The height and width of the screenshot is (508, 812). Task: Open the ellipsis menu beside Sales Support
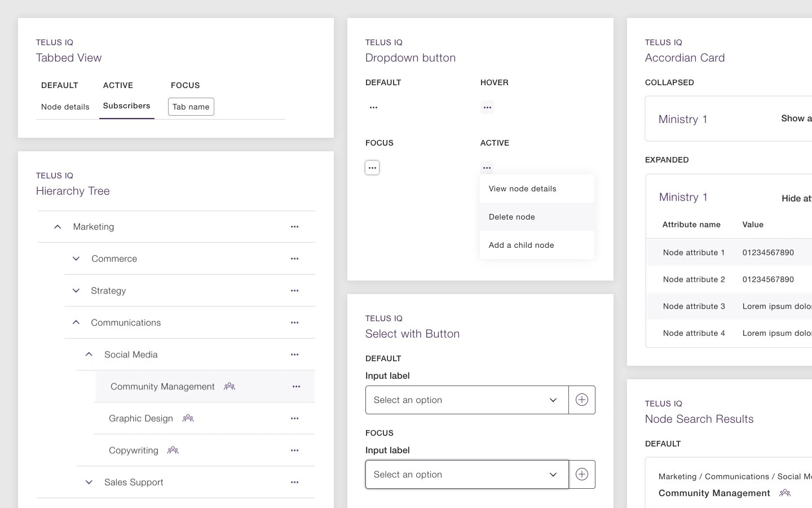(x=294, y=482)
